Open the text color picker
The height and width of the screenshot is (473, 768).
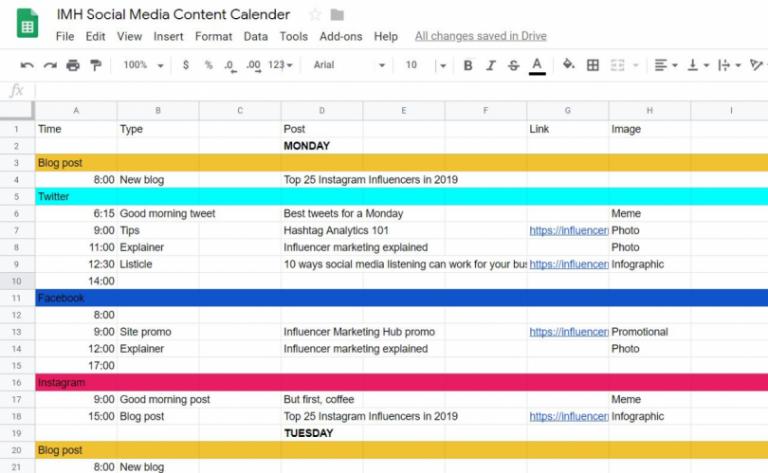[x=537, y=65]
